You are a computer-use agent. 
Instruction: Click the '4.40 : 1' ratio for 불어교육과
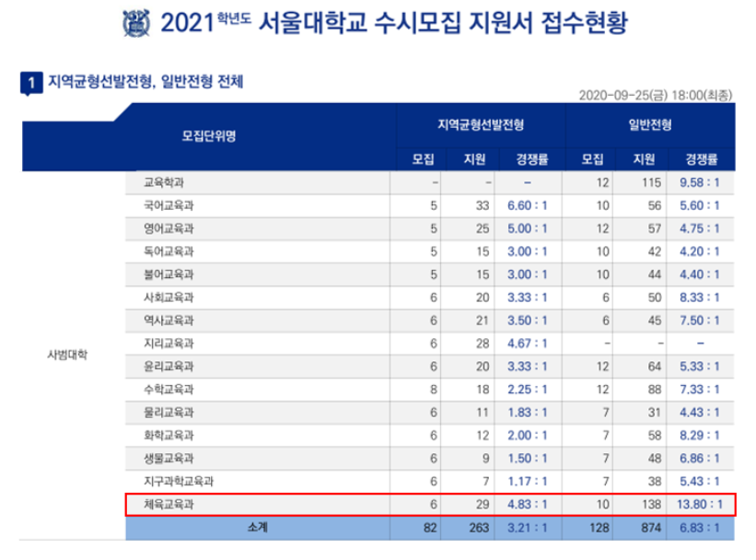click(700, 274)
